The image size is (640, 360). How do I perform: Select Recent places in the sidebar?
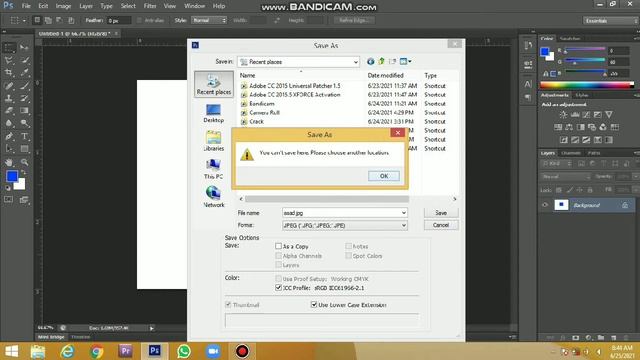(214, 84)
